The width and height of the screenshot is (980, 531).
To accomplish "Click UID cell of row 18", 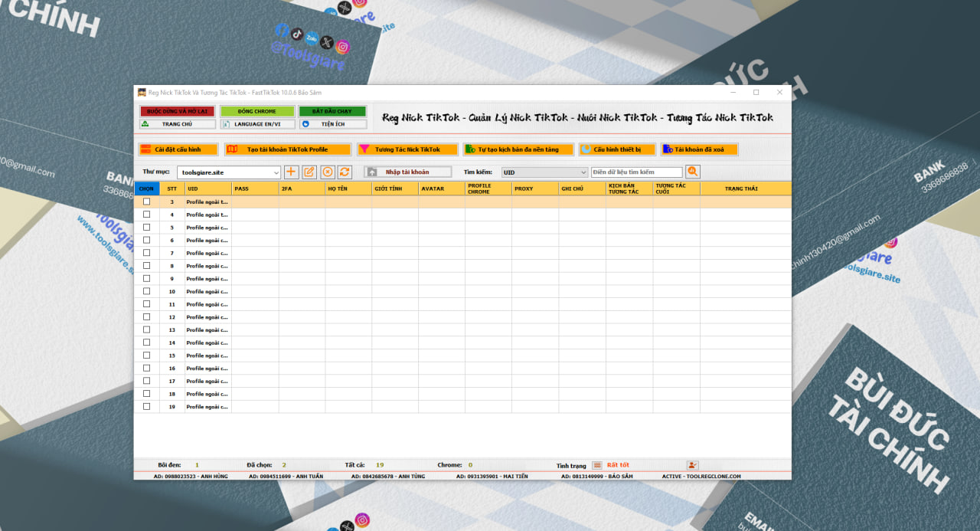I will 208,394.
